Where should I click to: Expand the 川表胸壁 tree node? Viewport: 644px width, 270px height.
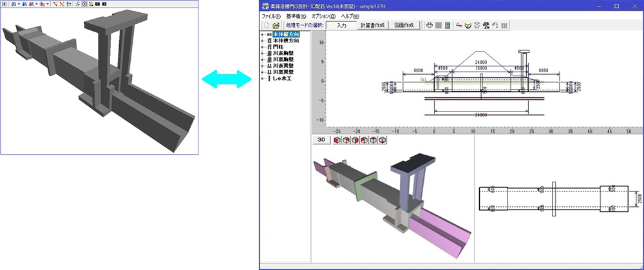[263, 53]
